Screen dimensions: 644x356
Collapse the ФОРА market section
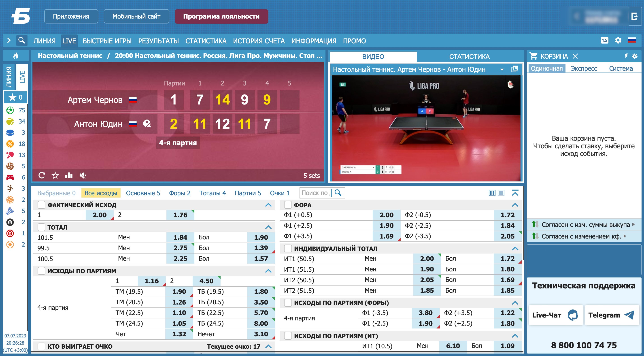515,205
